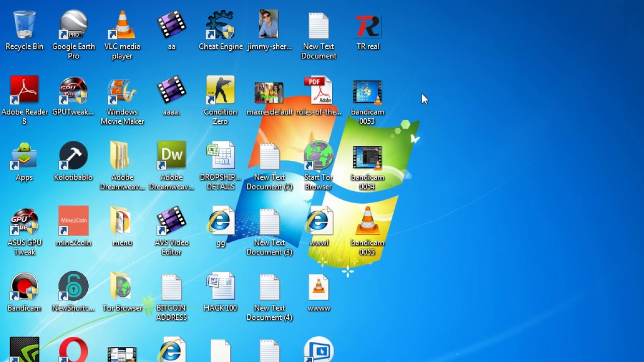Open Windows Movie Maker
This screenshot has height=362, width=644.
(122, 90)
